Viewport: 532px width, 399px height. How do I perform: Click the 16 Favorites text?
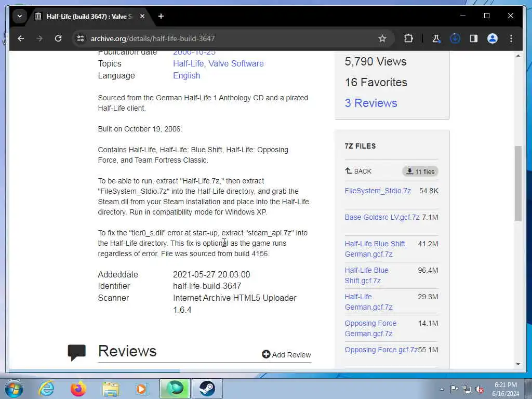376,82
